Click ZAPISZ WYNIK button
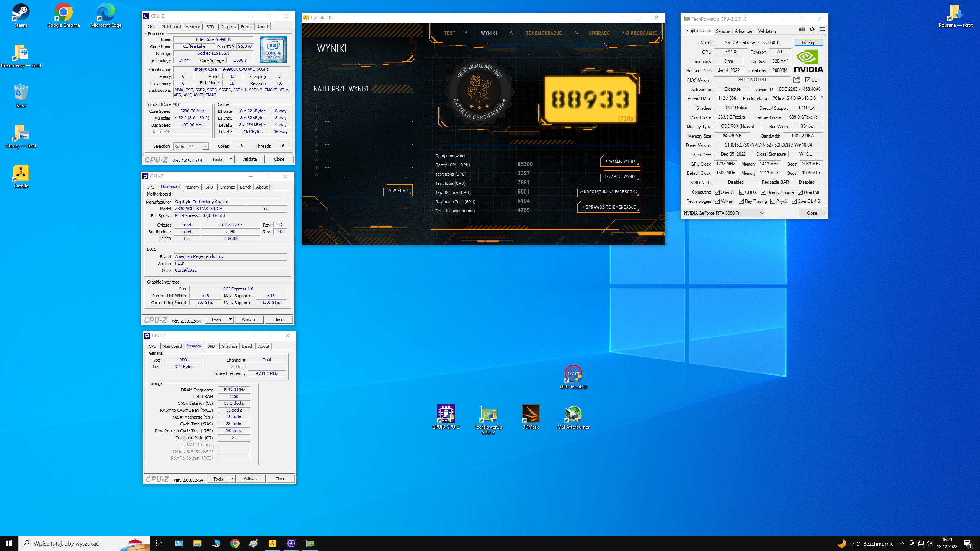 pos(620,176)
